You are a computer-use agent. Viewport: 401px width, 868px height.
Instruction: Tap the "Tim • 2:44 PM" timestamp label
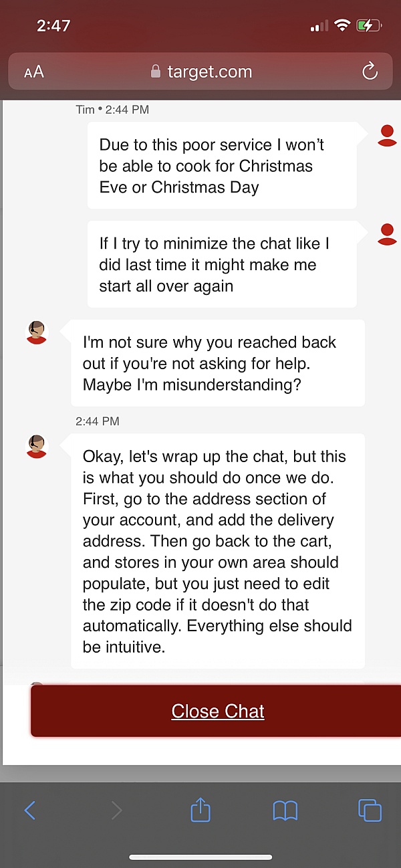pyautogui.click(x=112, y=110)
